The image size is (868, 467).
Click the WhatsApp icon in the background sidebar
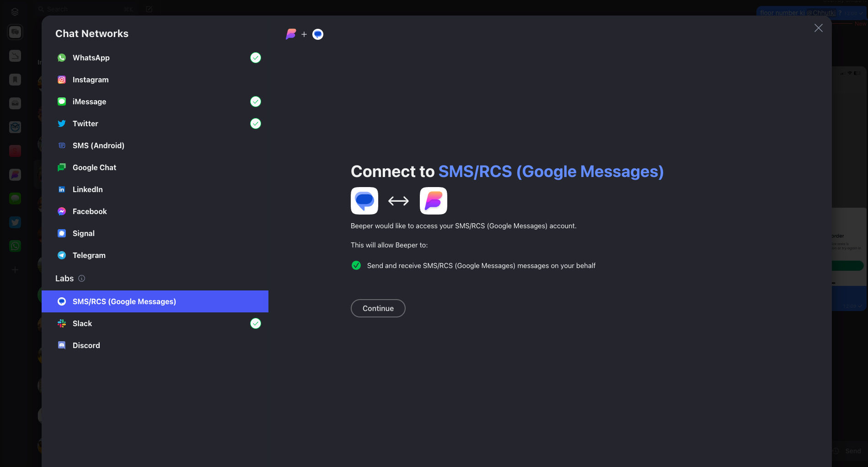click(x=15, y=246)
